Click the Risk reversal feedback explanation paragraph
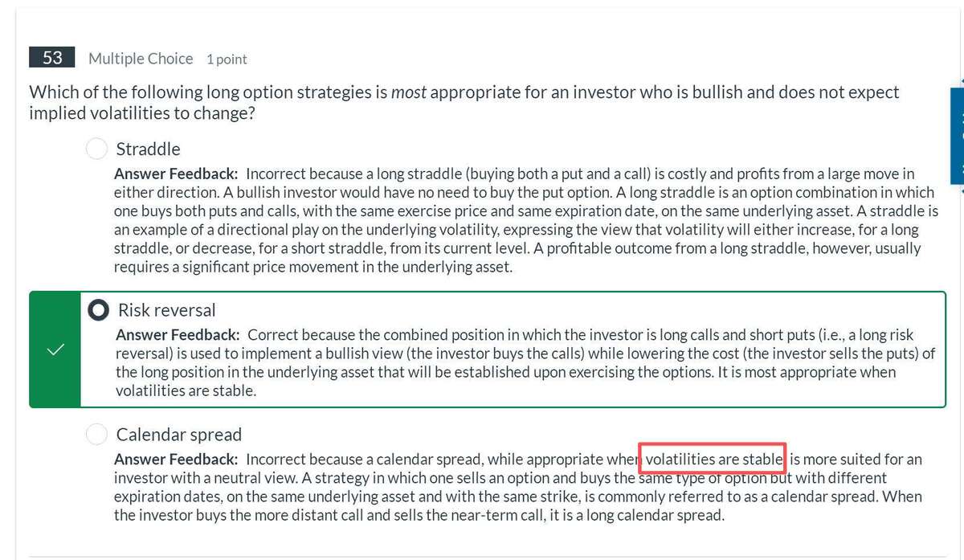 [522, 363]
